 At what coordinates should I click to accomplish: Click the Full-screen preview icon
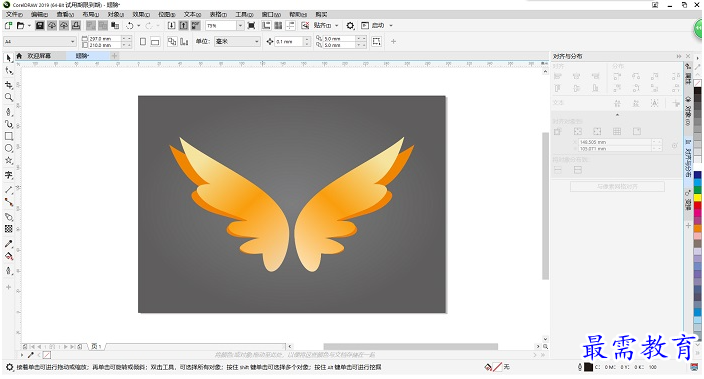click(251, 26)
